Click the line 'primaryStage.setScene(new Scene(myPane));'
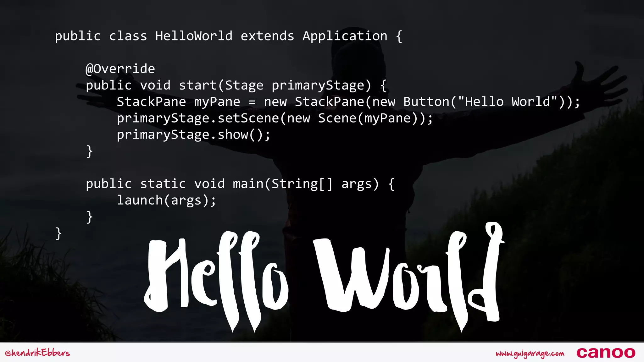The width and height of the screenshot is (644, 362). pos(275,118)
